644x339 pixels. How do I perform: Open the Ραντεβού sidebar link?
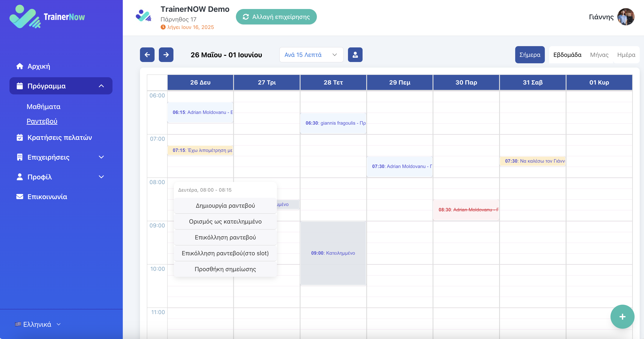pyautogui.click(x=42, y=121)
